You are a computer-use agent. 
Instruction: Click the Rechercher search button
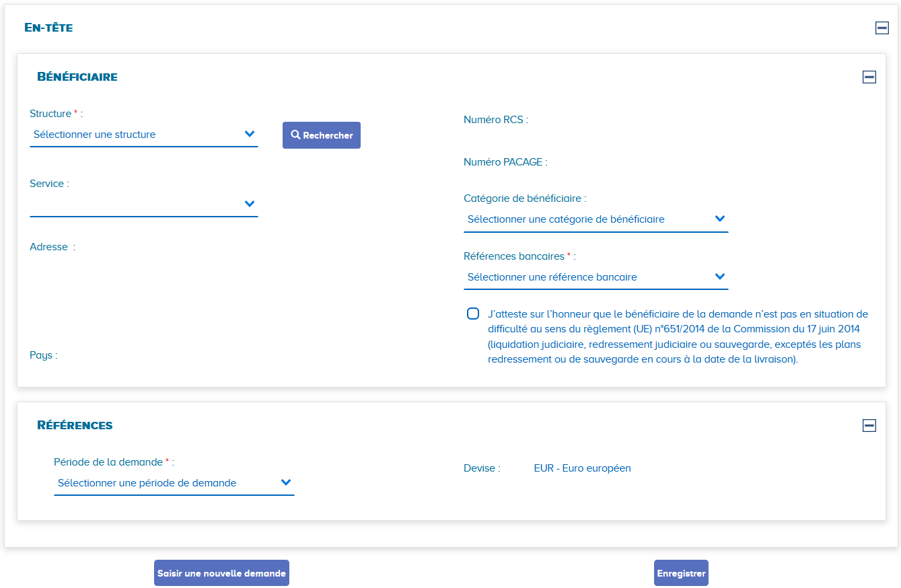pyautogui.click(x=322, y=135)
